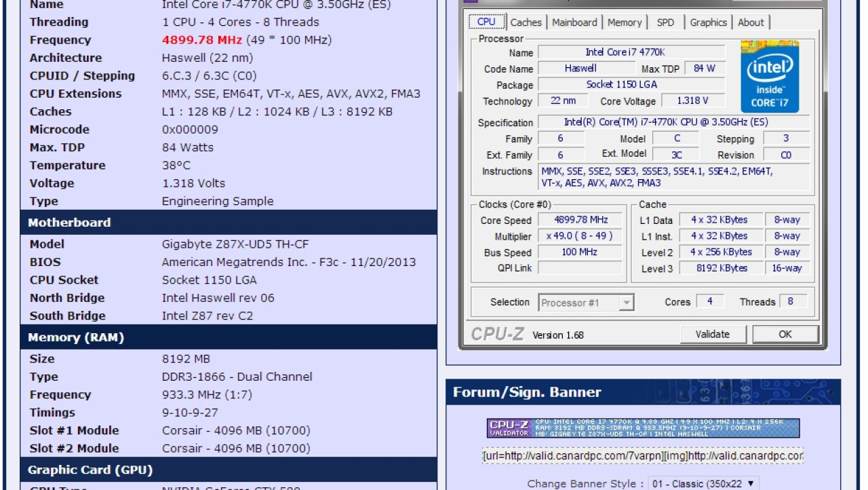Click the Engineering Sample type value
The height and width of the screenshot is (490, 868).
[x=218, y=202]
